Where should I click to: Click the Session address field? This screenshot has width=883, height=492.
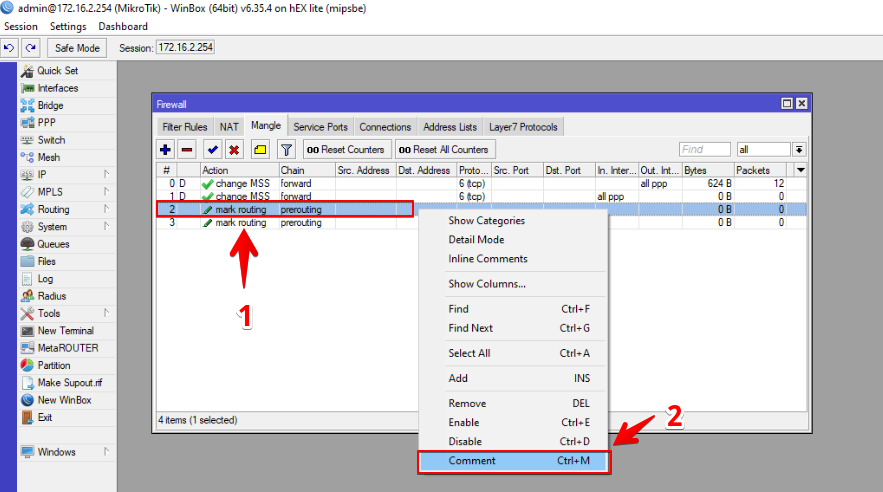[185, 47]
